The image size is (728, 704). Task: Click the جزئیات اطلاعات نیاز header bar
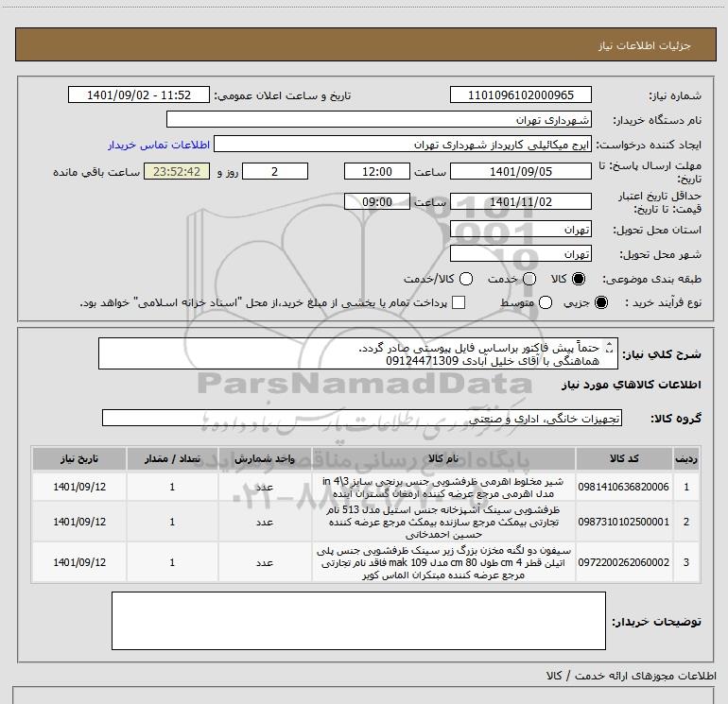[x=365, y=44]
